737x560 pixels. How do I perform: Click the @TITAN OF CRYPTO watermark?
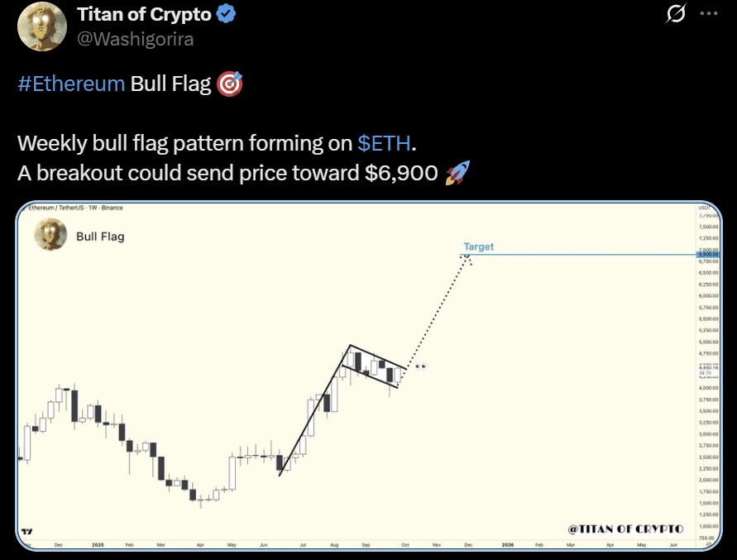coord(625,529)
